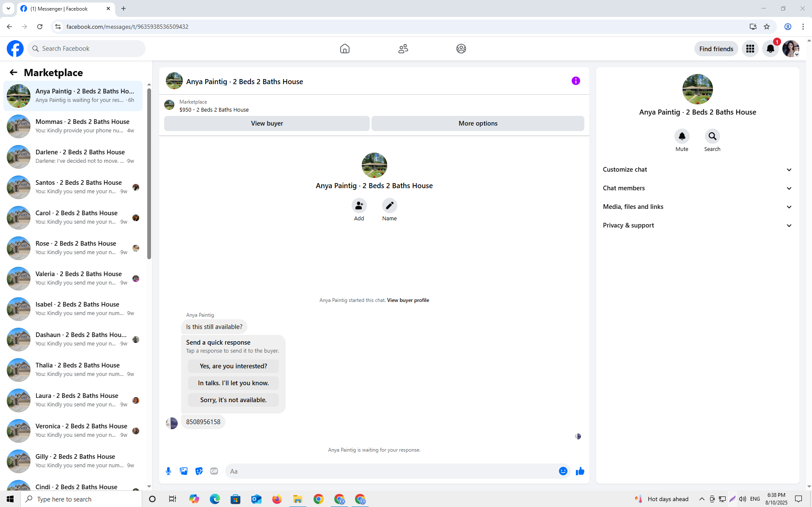
Task: Open Microsoft Edge from the taskbar
Action: tap(215, 499)
